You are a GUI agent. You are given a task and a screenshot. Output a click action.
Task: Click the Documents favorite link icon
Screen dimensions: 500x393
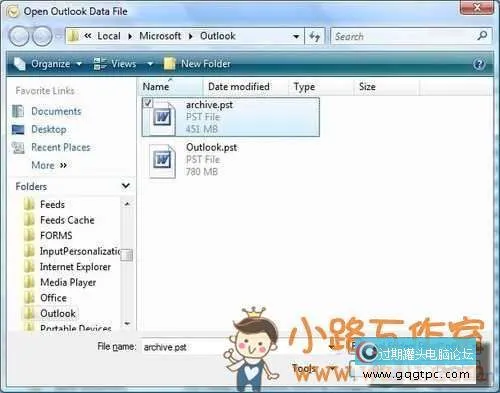[x=18, y=111]
